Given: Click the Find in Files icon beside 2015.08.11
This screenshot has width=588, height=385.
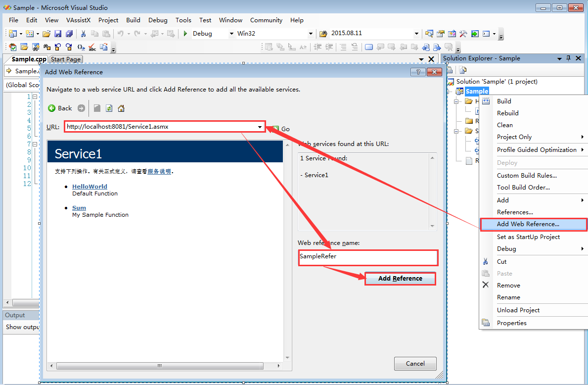Looking at the screenshot, I should point(323,34).
